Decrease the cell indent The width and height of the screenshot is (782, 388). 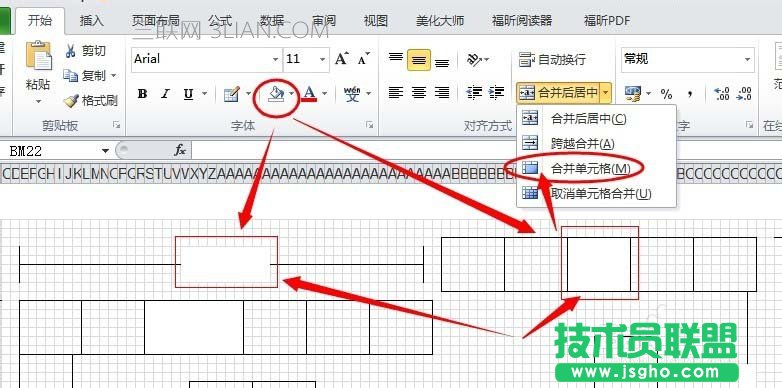pos(473,92)
